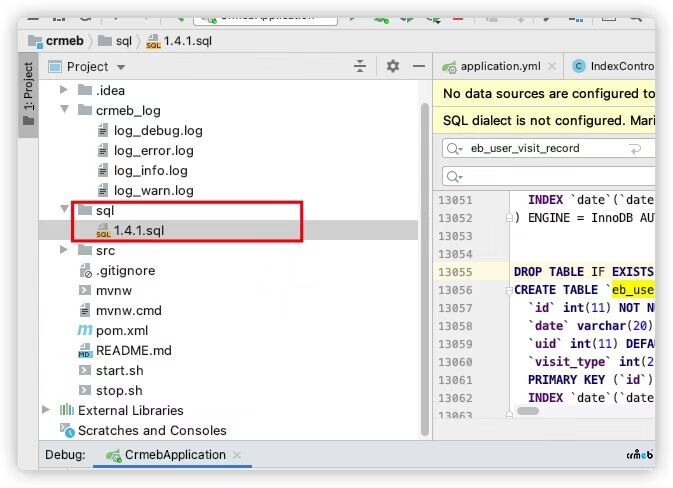Click the 'SQL dialect is not configured' banner
Image resolution: width=673 pixels, height=488 pixels.
(x=544, y=120)
